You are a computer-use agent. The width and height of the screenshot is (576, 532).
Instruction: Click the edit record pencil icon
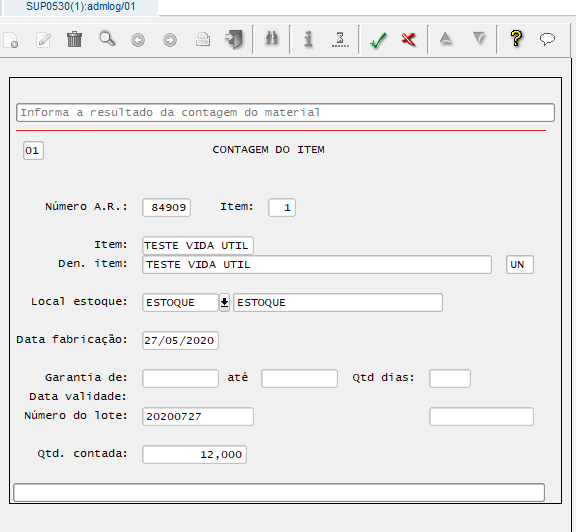[43, 40]
